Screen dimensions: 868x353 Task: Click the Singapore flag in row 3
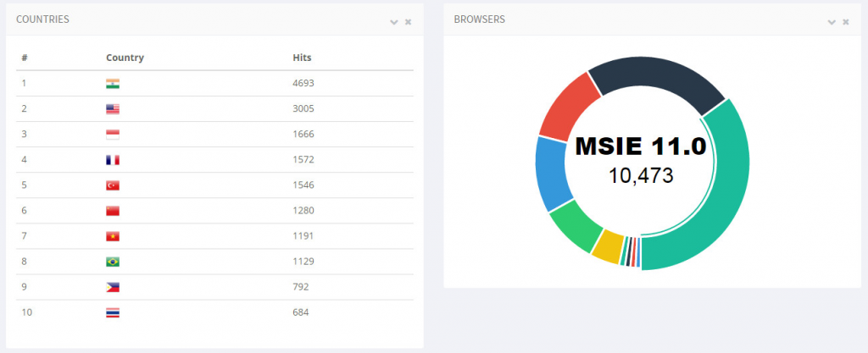click(113, 135)
